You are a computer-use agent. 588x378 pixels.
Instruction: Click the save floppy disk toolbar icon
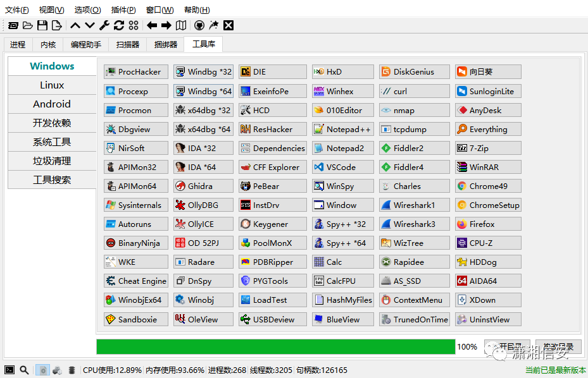[x=42, y=25]
